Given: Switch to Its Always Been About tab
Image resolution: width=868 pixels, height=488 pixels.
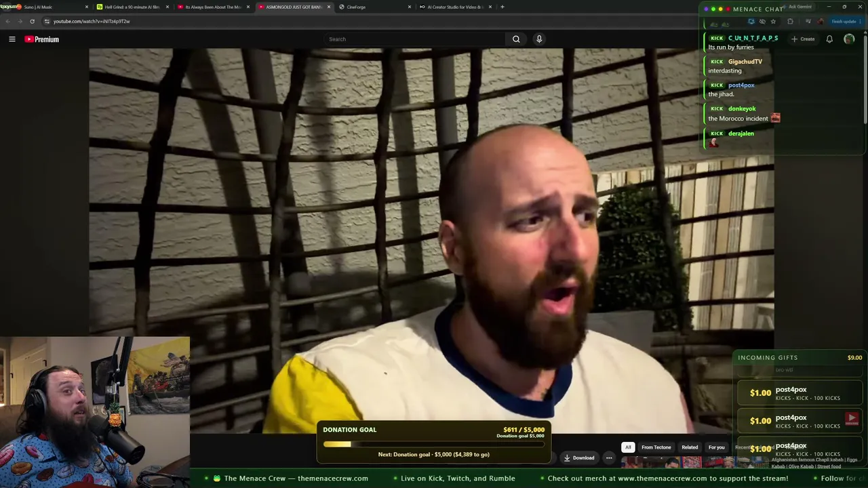Looking at the screenshot, I should 213,7.
